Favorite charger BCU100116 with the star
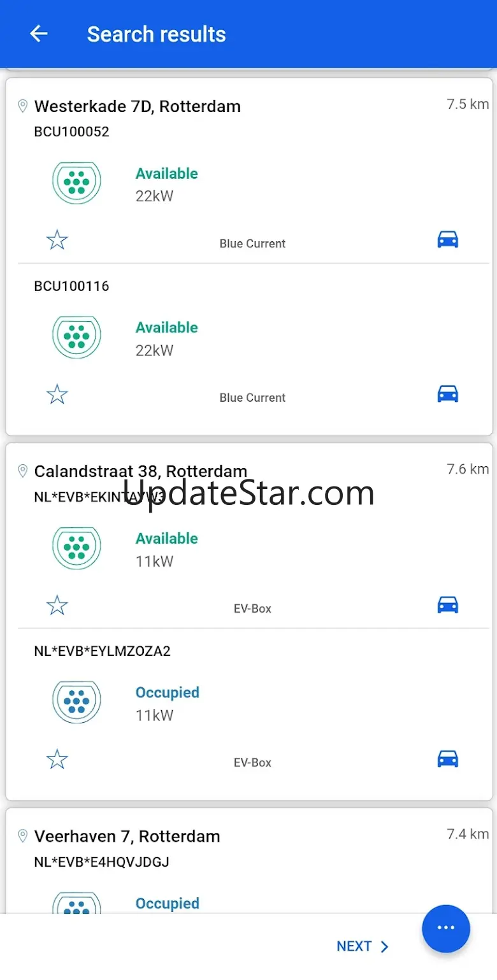Image resolution: width=497 pixels, height=980 pixels. point(57,394)
